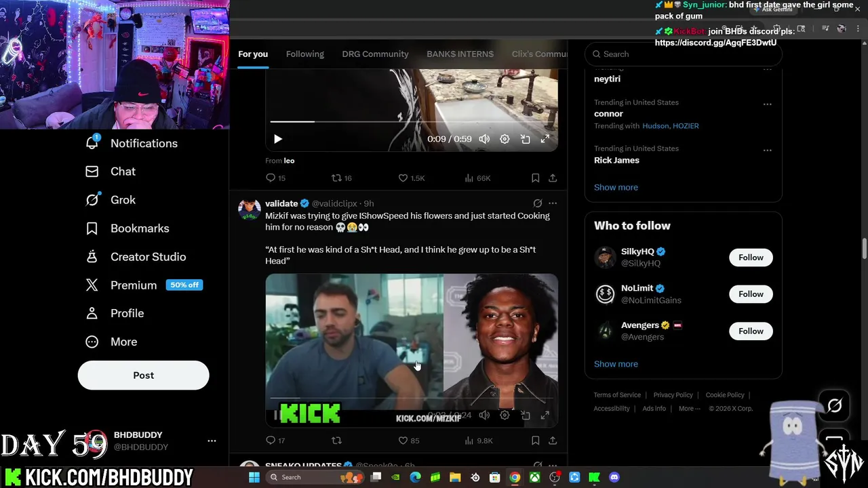Go to Bookmarks
The width and height of the screenshot is (868, 488).
coord(127,228)
